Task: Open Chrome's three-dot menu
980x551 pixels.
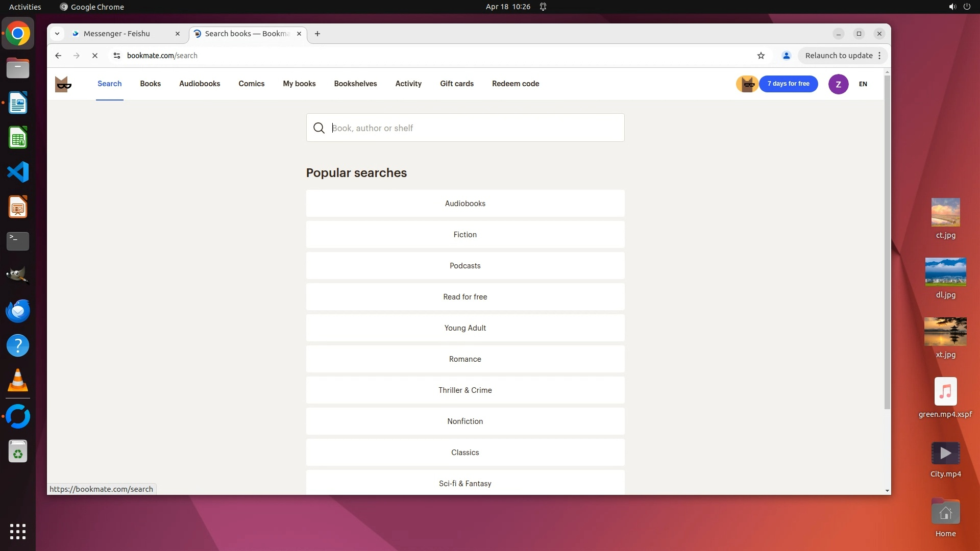Action: pos(879,56)
